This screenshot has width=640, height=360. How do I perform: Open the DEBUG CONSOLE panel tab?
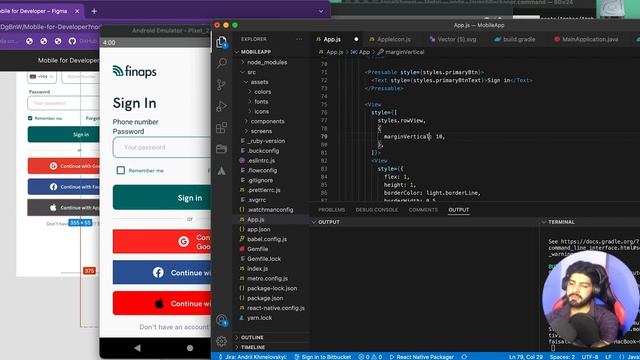(x=377, y=210)
